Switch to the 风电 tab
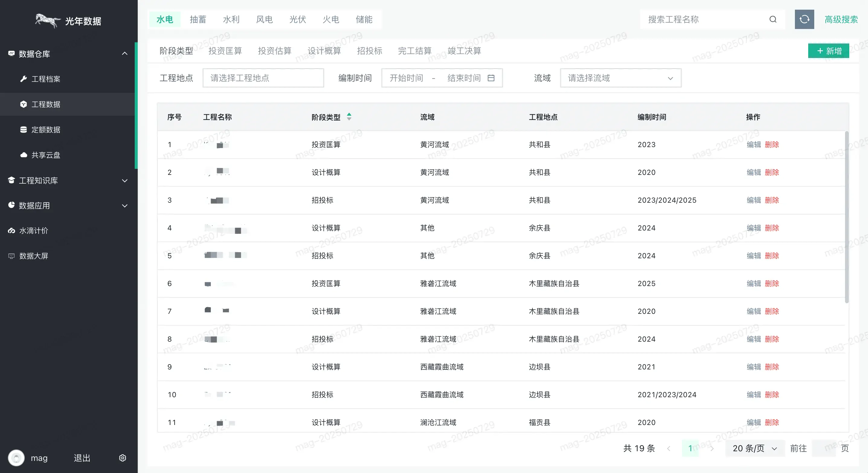This screenshot has width=868, height=473. click(x=264, y=20)
